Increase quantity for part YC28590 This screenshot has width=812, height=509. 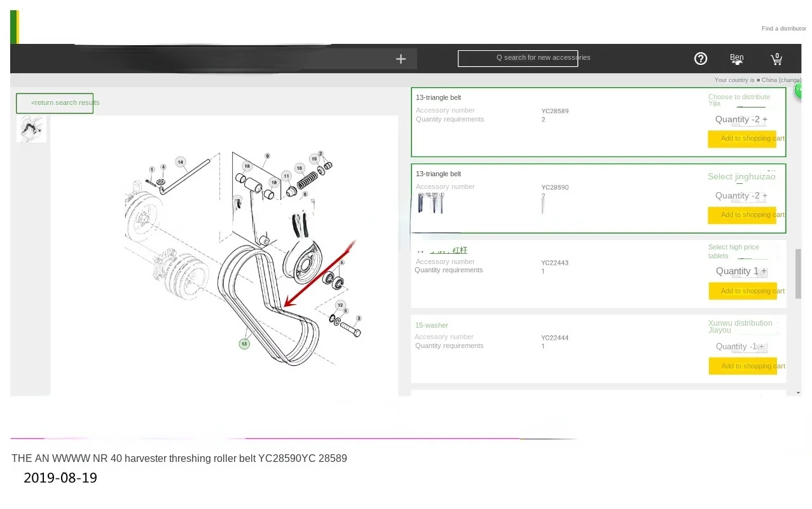[764, 196]
